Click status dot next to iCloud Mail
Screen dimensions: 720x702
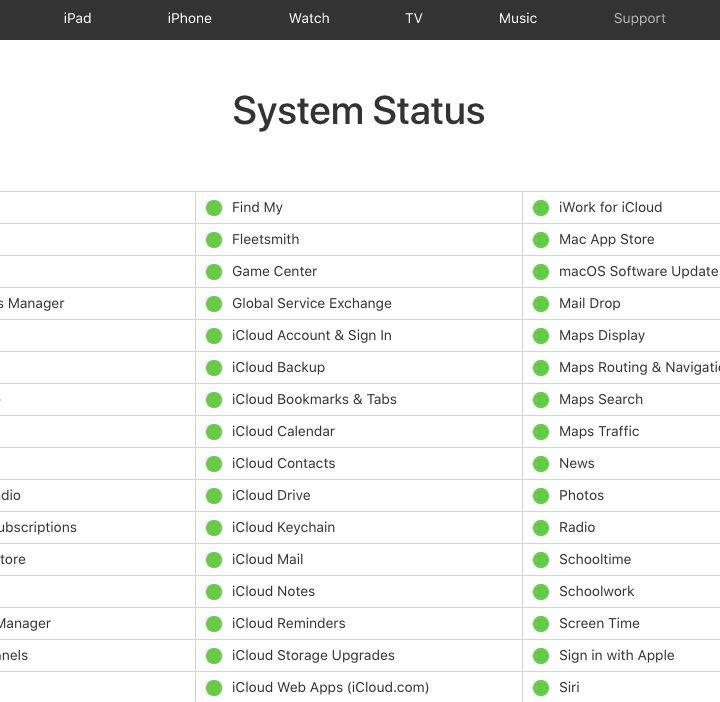coord(214,560)
